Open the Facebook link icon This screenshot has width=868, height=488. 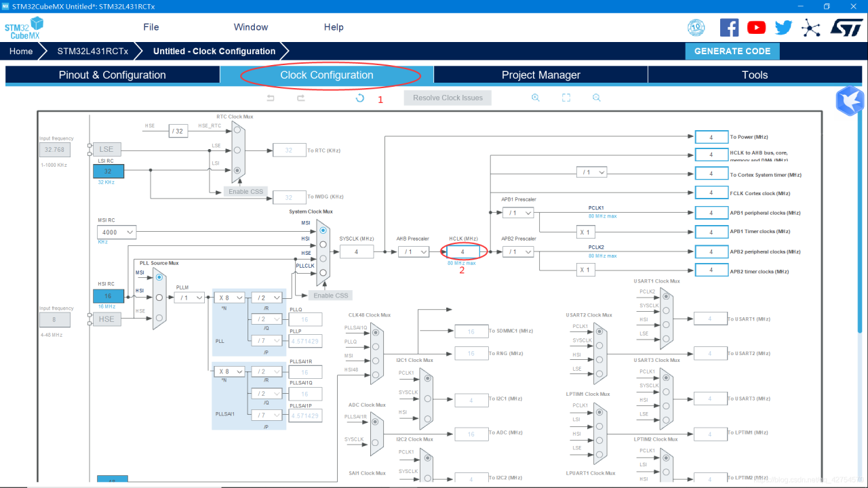[729, 27]
